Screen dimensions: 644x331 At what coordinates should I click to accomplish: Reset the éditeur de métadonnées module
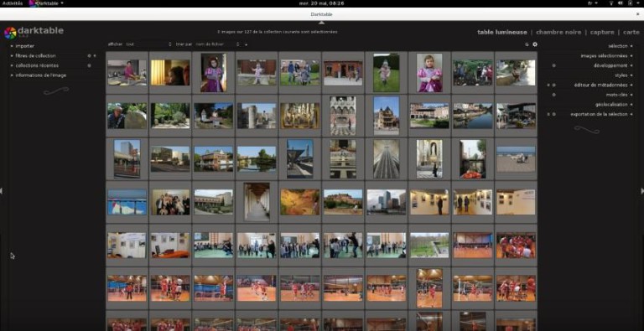553,85
